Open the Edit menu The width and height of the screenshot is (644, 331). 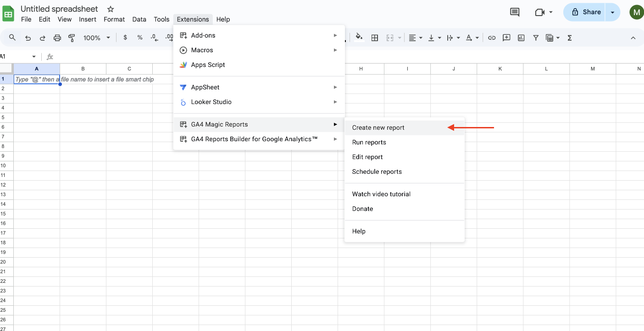click(x=44, y=19)
